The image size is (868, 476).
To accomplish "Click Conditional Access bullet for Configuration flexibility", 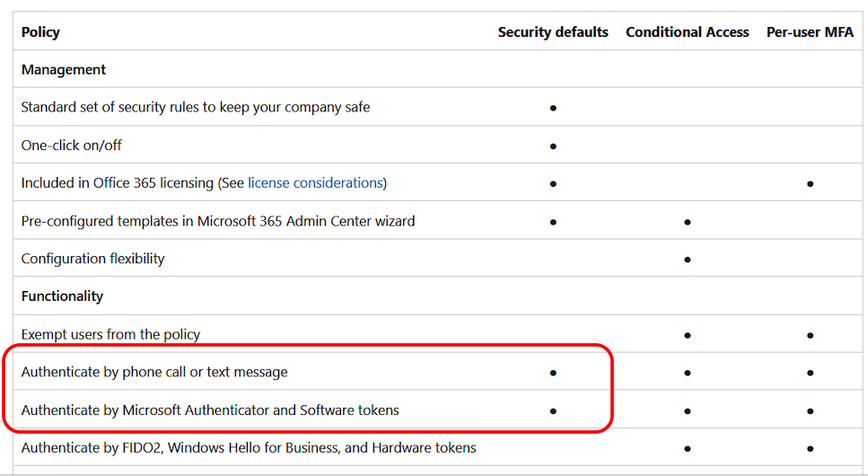I will coord(687,260).
